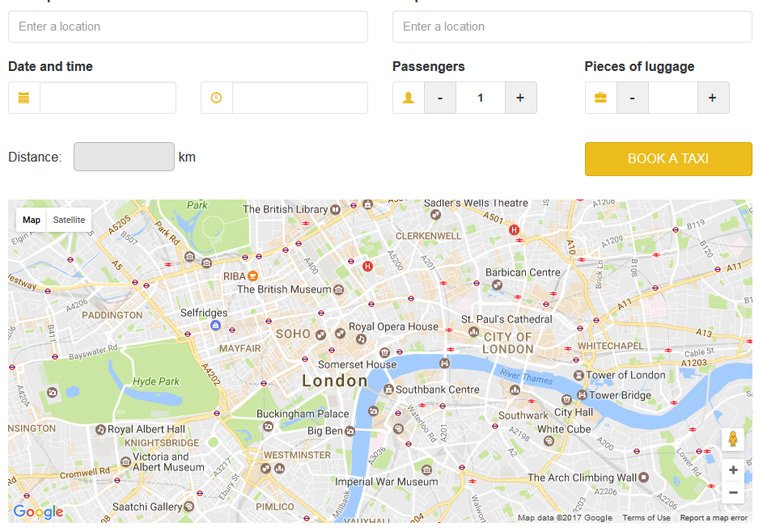This screenshot has width=763, height=529.
Task: Select the Map view tab
Action: coord(32,220)
